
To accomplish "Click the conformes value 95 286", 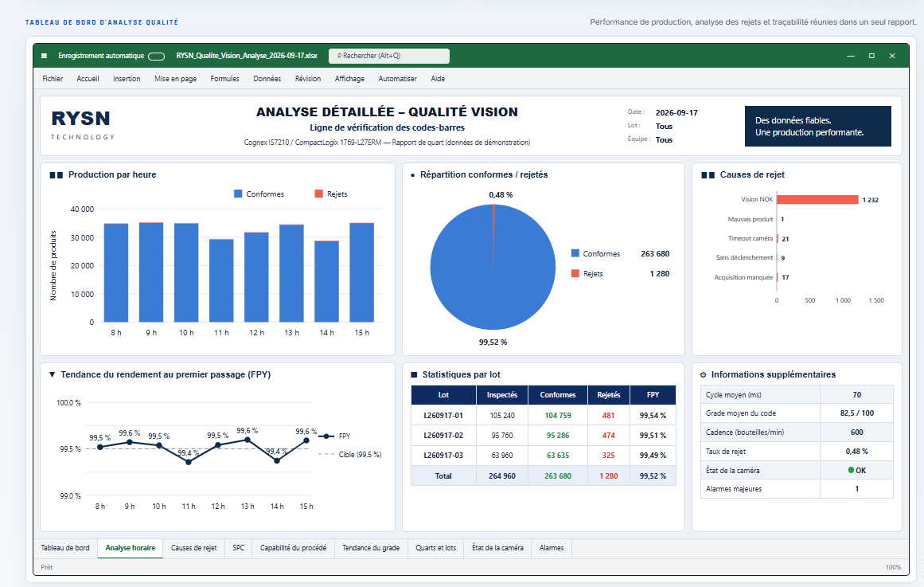I will 558,436.
